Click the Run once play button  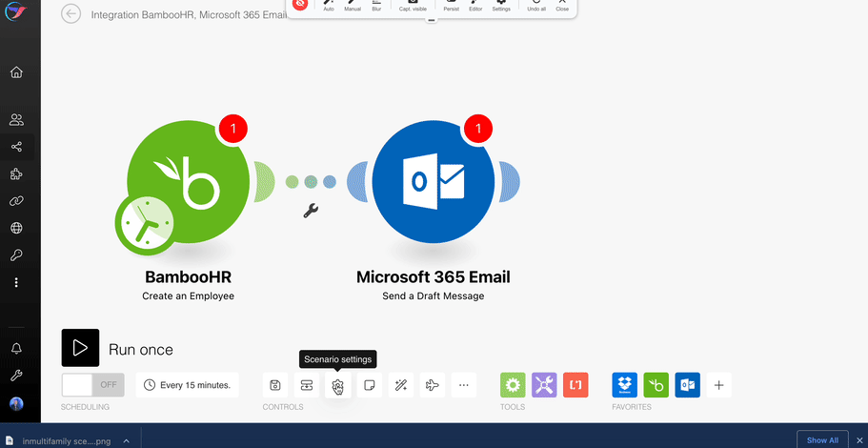80,348
